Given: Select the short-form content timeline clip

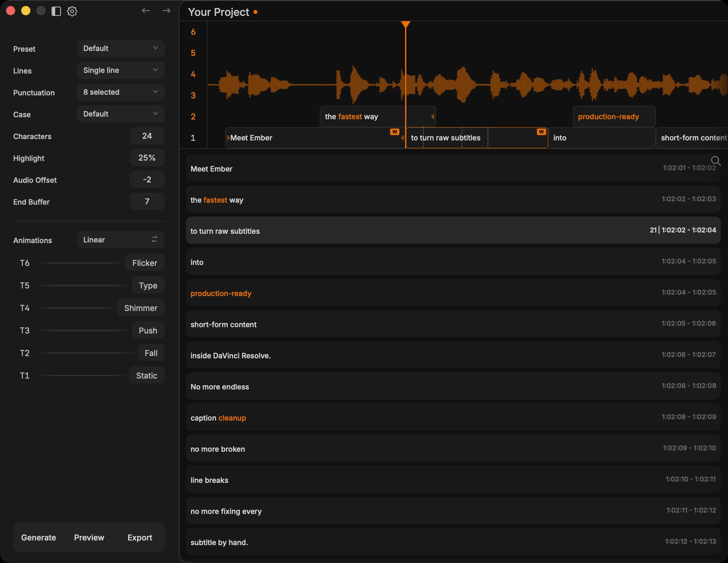Looking at the screenshot, I should point(692,138).
